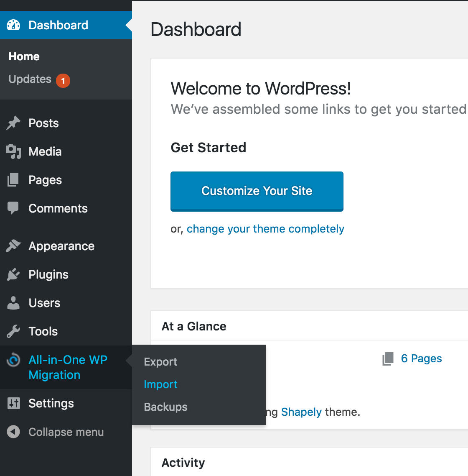Viewport: 468px width, 476px height.
Task: Open Comments menu label
Action: point(58,208)
